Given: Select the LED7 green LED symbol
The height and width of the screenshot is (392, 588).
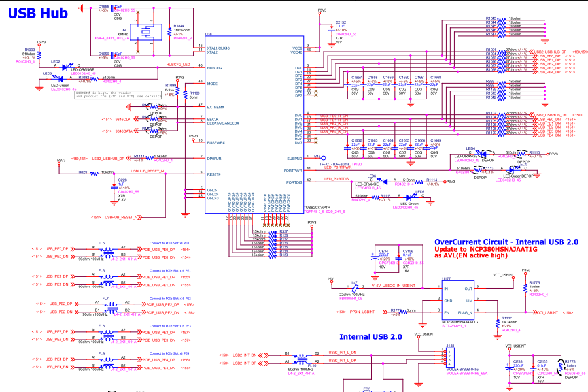Looking at the screenshot, I should click(410, 197).
